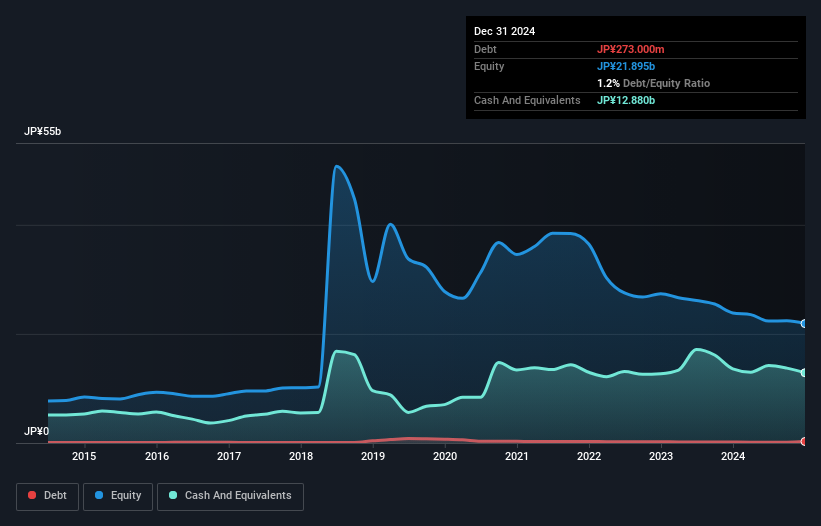
Task: Click the Dec 31 2024 tooltip date
Action: click(x=504, y=31)
